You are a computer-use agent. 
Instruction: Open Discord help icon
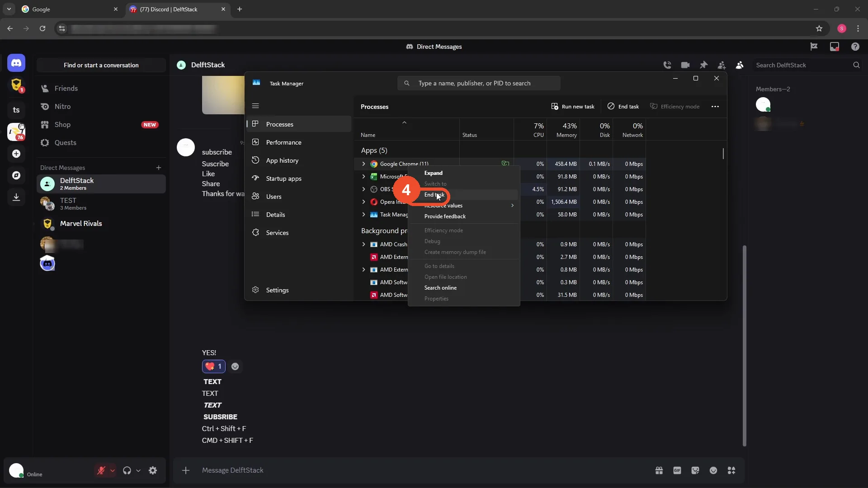[855, 47]
